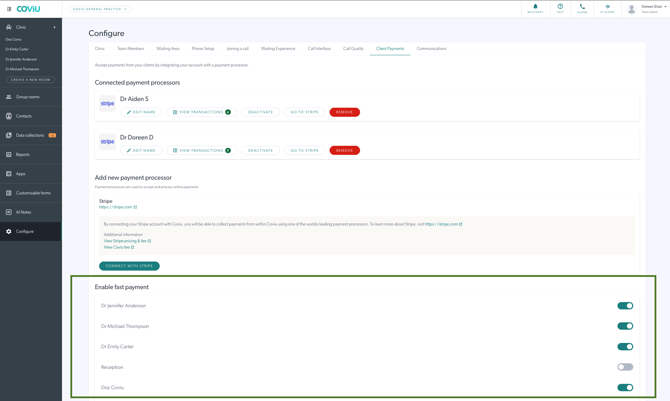This screenshot has height=401, width=670.
Task: Open AI Notes in the sidebar
Action: click(24, 212)
